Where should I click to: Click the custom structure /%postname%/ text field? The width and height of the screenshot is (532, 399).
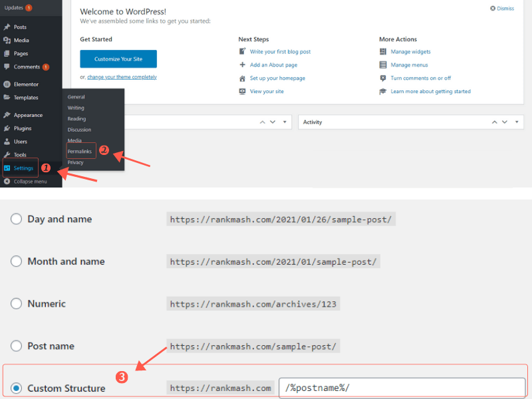pyautogui.click(x=402, y=388)
